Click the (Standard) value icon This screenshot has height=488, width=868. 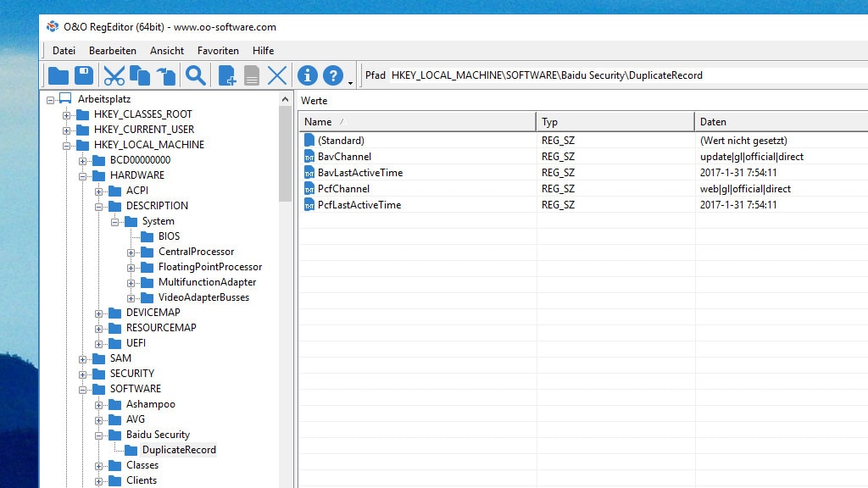coord(309,141)
